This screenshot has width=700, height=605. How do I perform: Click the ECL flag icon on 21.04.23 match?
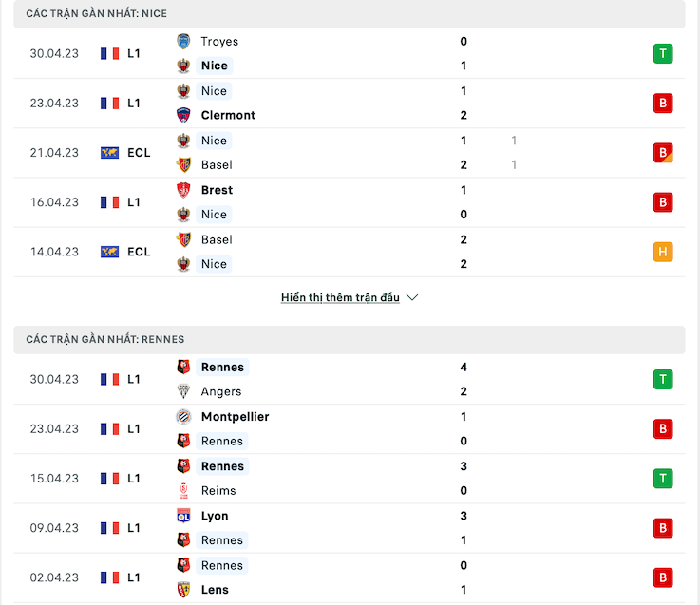click(110, 153)
